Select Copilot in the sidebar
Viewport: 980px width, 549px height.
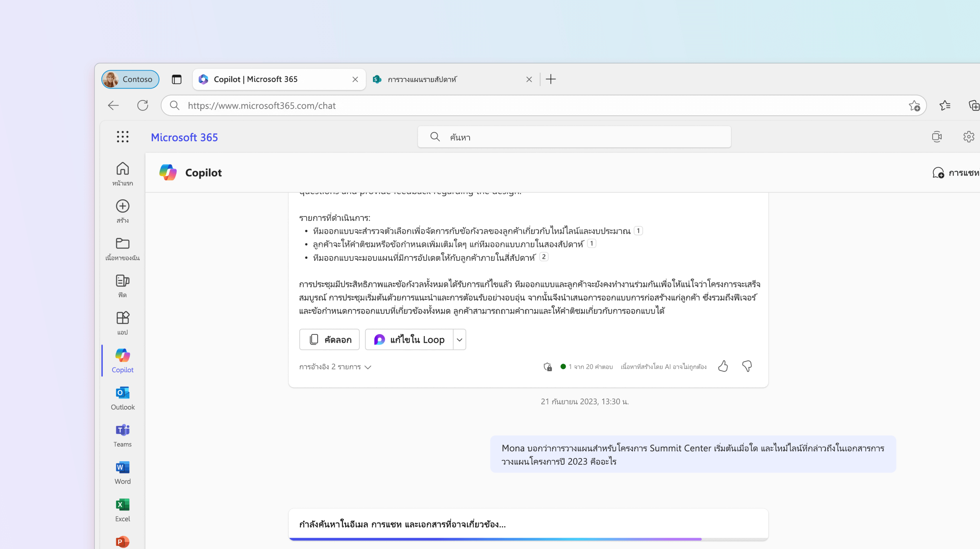tap(122, 360)
